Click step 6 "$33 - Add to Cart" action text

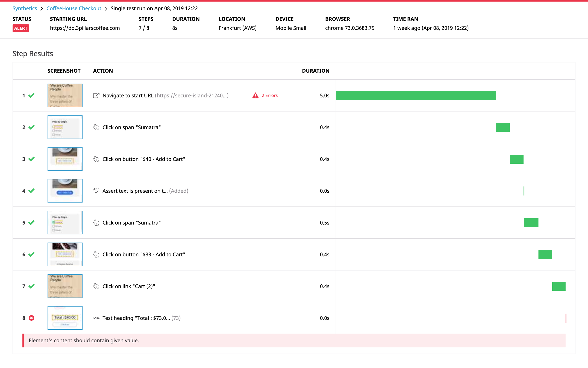pos(144,254)
